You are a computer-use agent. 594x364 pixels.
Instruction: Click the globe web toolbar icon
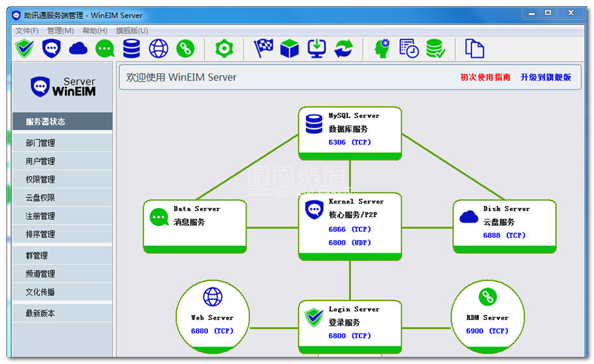158,49
